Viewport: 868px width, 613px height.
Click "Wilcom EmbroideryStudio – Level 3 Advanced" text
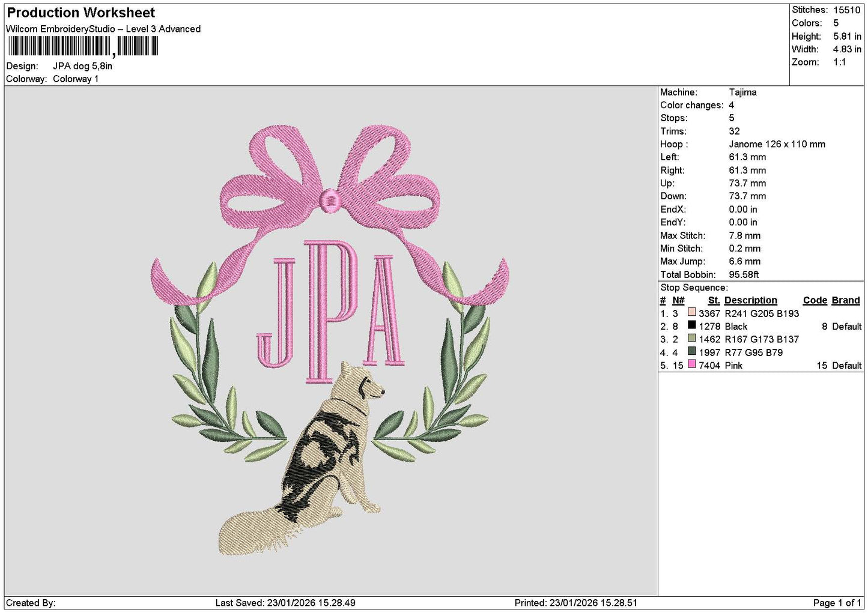103,29
